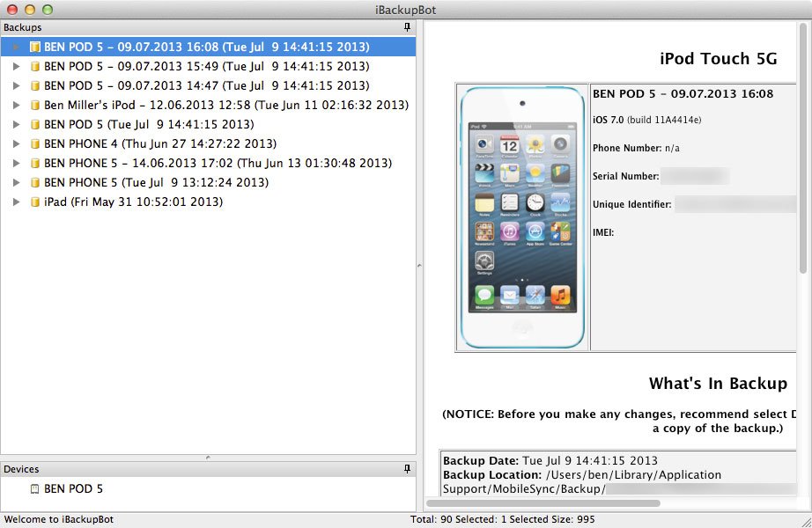The image size is (812, 528).
Task: Select Ben Miller's iPod – 12.06.2013 12:58 row
Action: 208,105
